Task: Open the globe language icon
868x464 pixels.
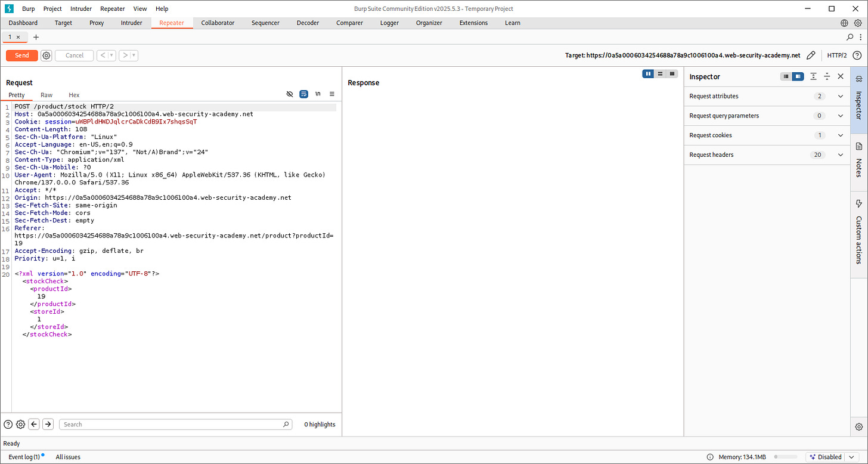Action: pos(844,23)
